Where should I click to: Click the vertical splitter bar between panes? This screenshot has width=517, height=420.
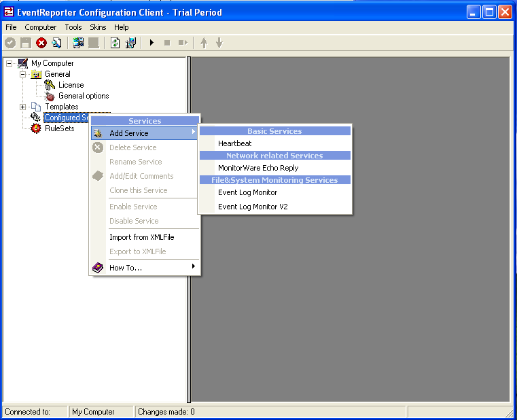click(189, 230)
